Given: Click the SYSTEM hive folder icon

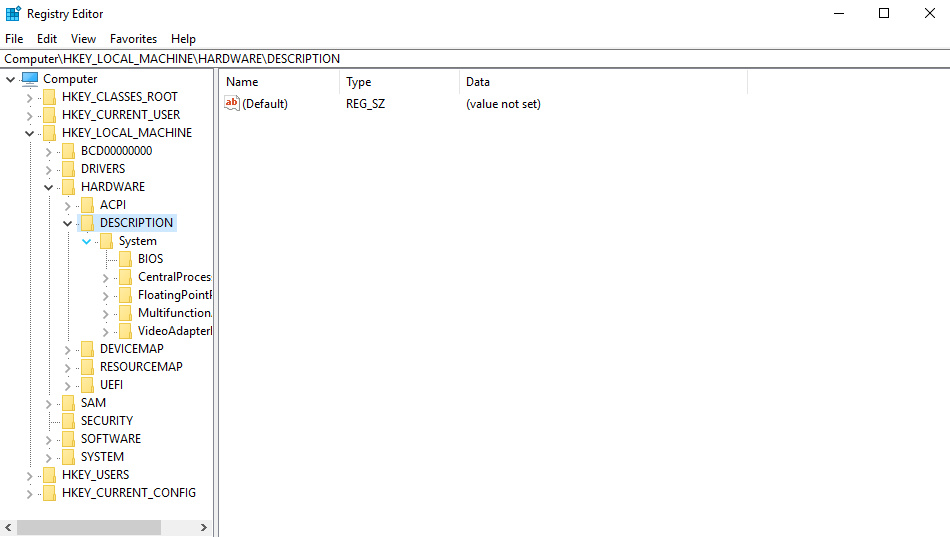Looking at the screenshot, I should [x=69, y=457].
